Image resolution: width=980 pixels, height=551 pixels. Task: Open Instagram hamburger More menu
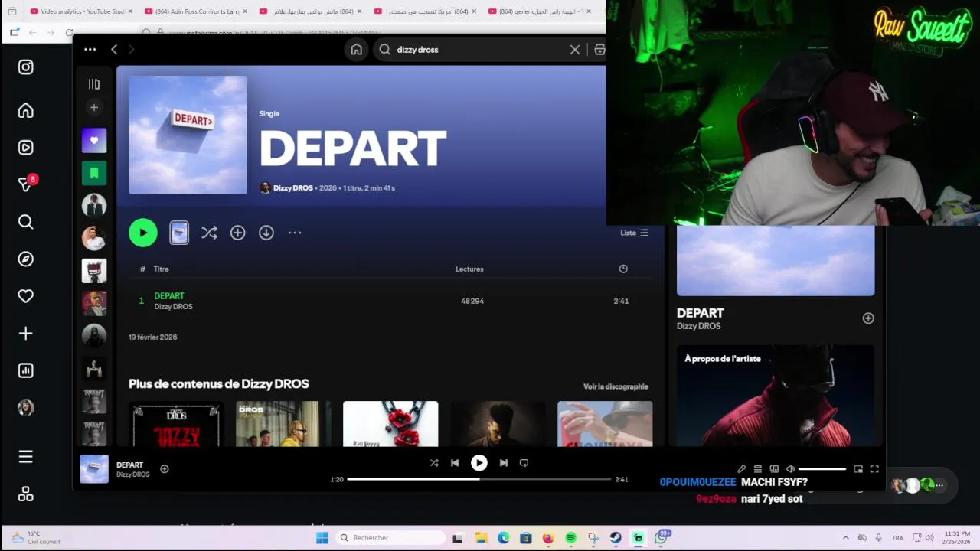click(x=26, y=457)
